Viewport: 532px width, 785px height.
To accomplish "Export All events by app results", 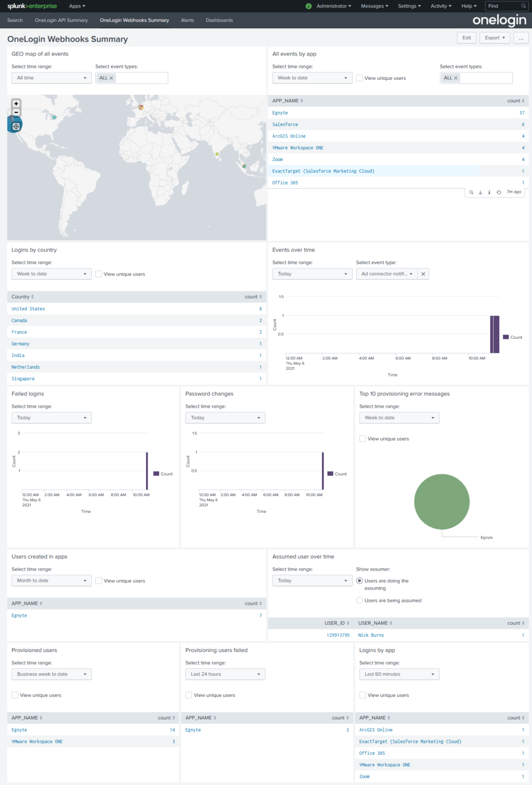I will 480,192.
